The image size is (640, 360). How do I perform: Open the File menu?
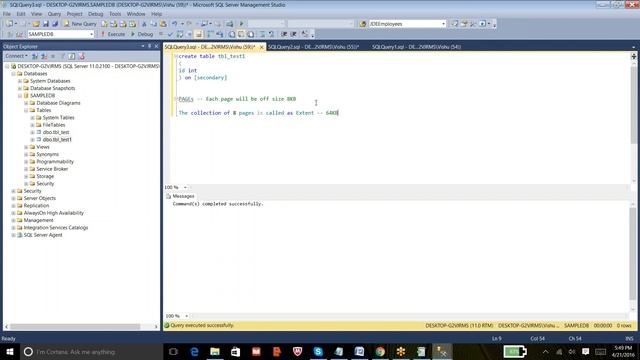click(7, 14)
